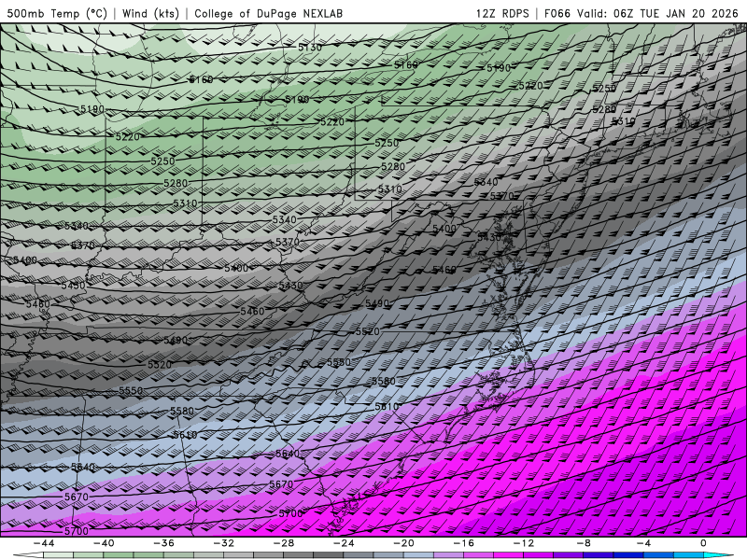This screenshot has height=560, width=747.
Task: Click the -16 color bar label
Action: [x=463, y=543]
